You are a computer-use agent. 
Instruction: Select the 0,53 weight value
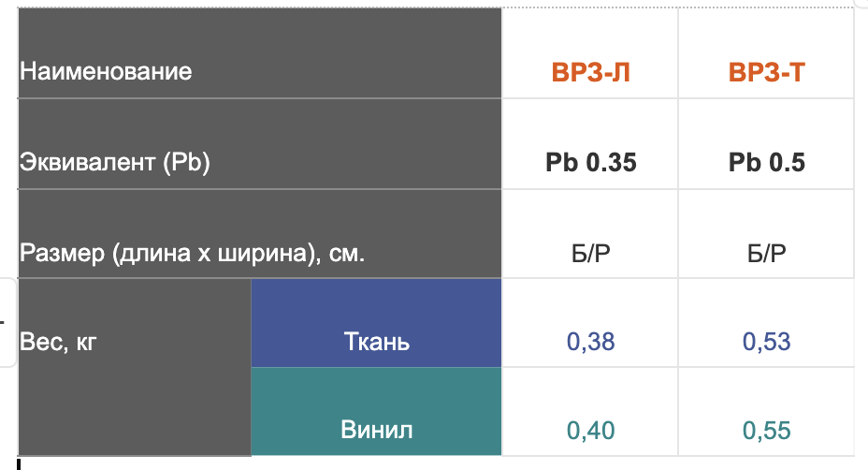tap(766, 342)
